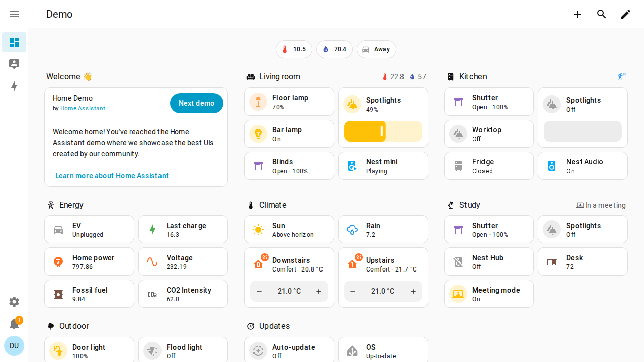Click the EV car icon
644x362 pixels.
(58, 230)
